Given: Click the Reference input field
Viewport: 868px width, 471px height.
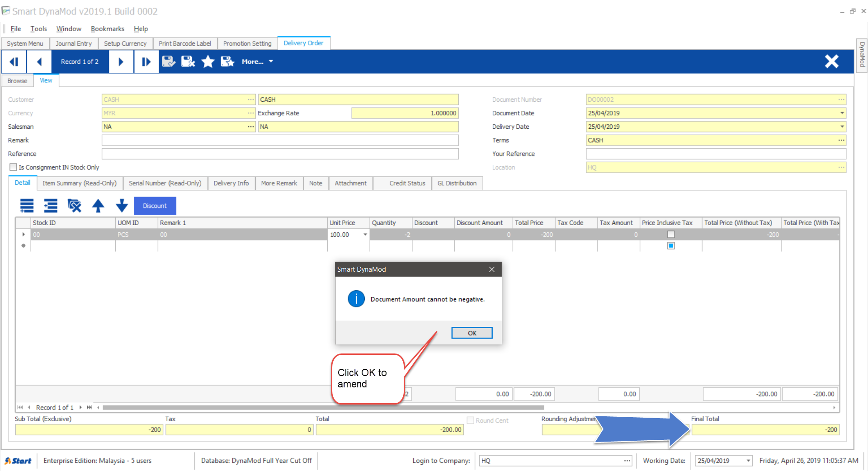Looking at the screenshot, I should (x=280, y=154).
